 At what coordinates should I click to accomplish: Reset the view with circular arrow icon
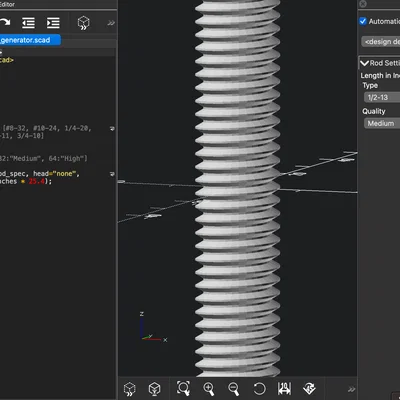point(259,389)
